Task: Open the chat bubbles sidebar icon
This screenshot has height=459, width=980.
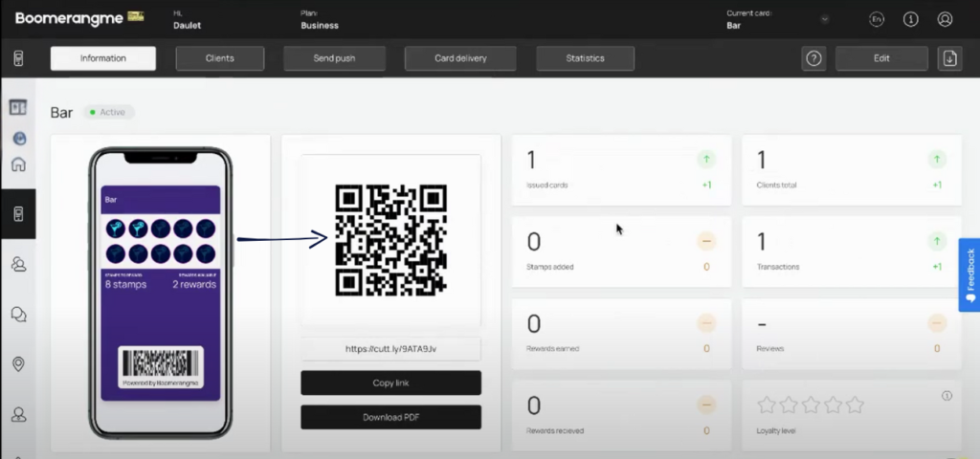Action: click(x=18, y=314)
